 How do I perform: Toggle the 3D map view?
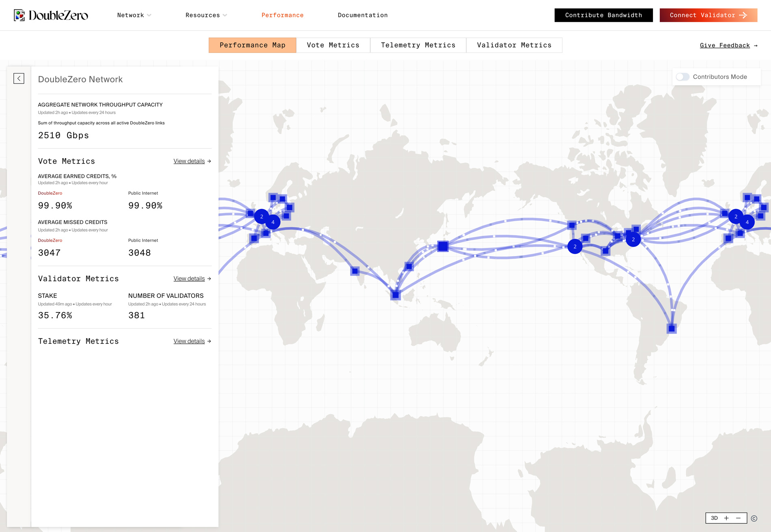[714, 518]
